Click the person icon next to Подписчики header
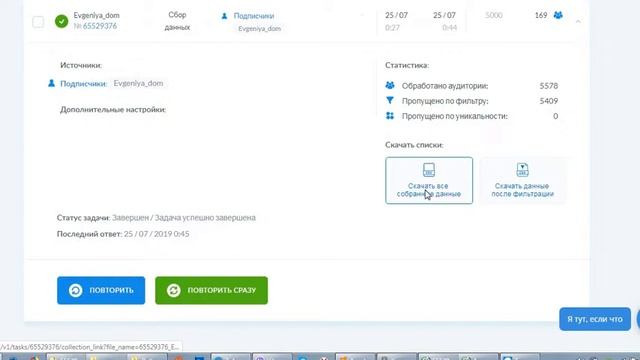 (x=224, y=16)
